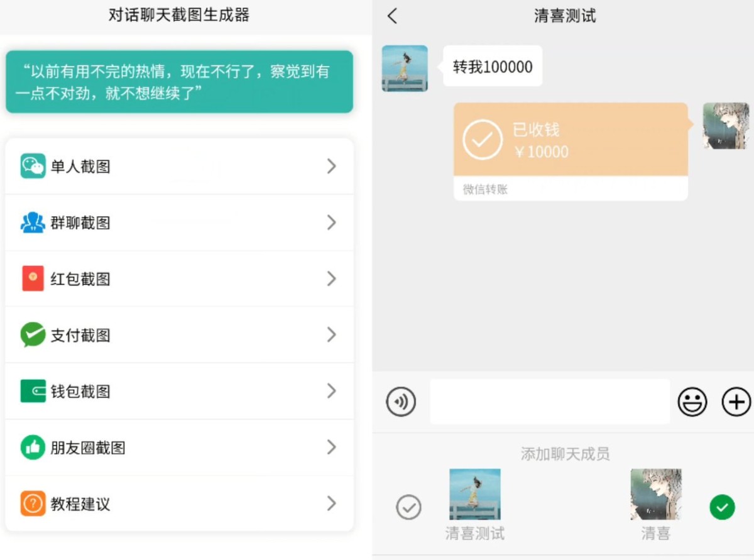Check the unselected circle beside 清喜测试
The image size is (754, 560).
408,507
